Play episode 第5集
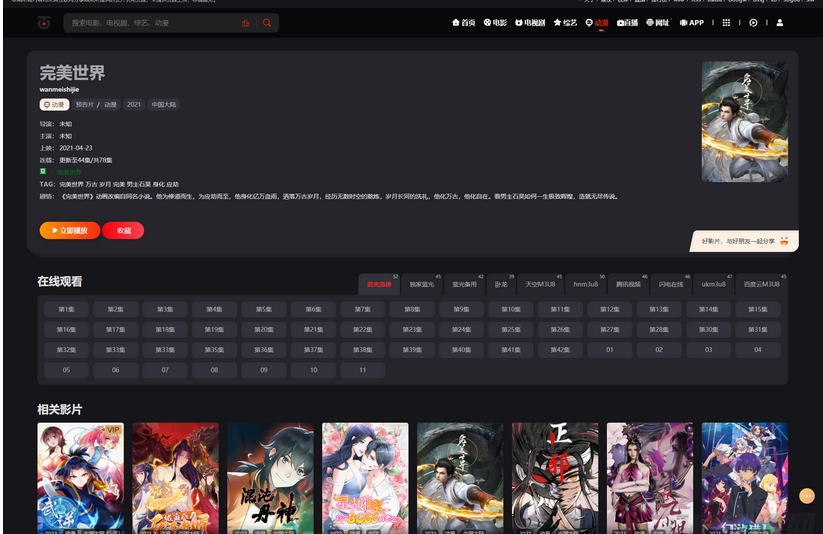Image resolution: width=823 pixels, height=534 pixels. [264, 309]
